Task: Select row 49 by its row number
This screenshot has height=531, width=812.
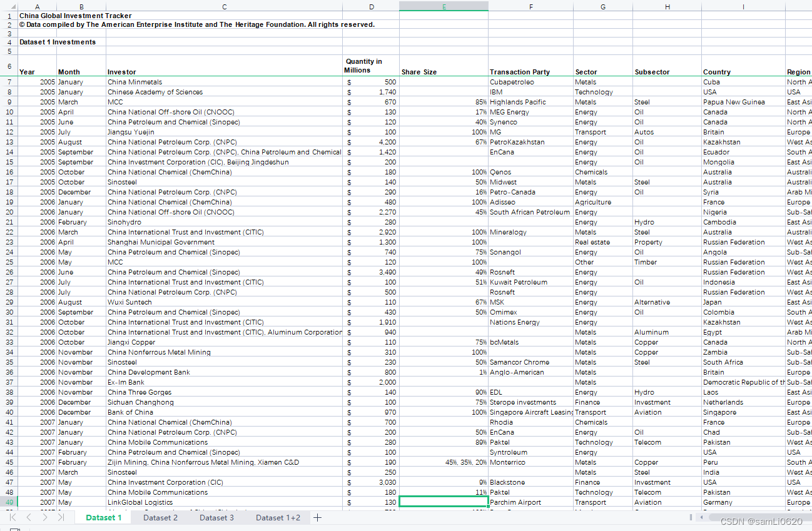Action: coord(9,502)
